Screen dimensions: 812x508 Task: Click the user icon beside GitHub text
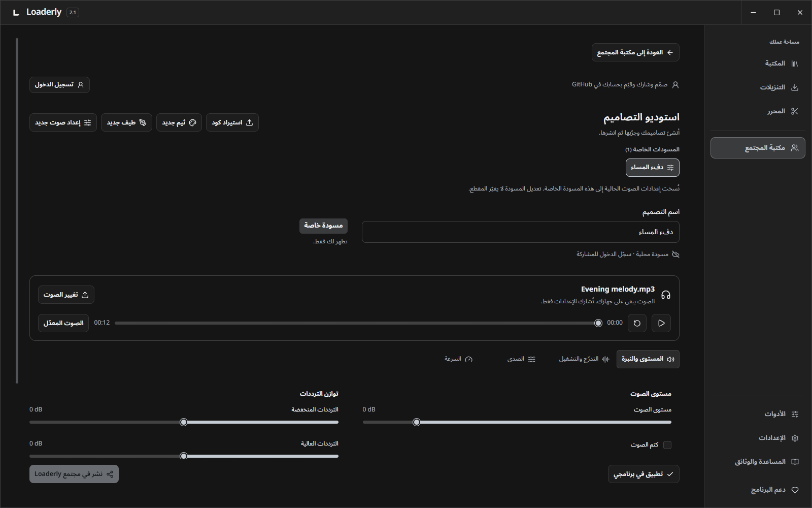675,85
